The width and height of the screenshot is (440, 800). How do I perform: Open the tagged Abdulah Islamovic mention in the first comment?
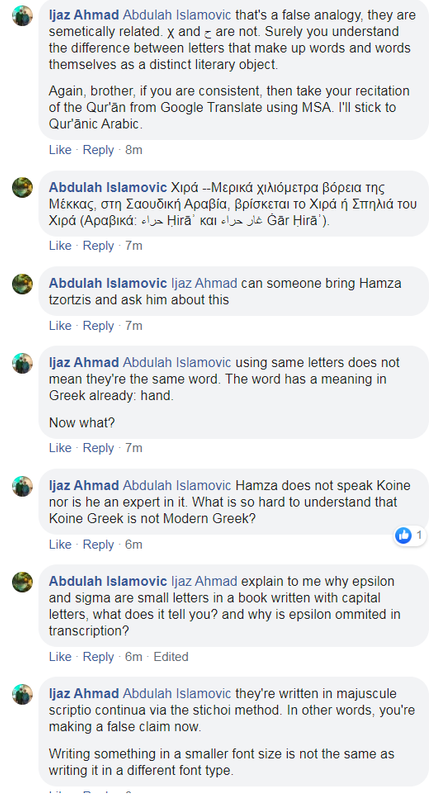tap(177, 15)
